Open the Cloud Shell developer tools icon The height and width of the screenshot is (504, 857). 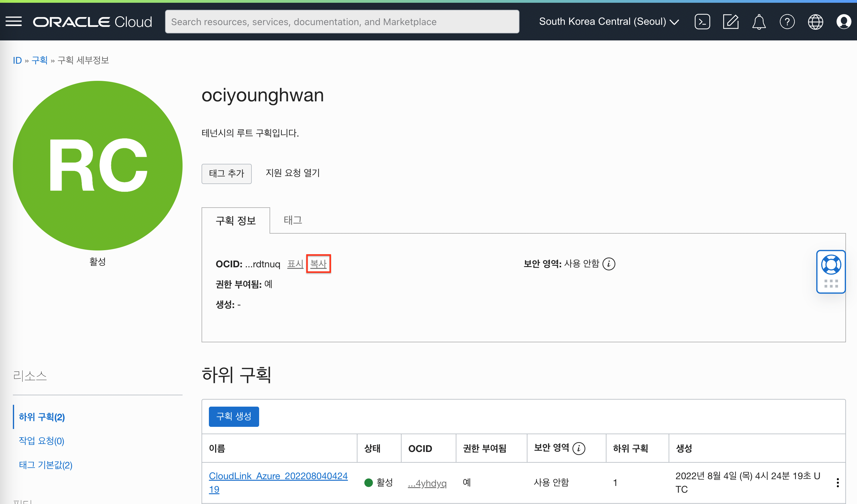coord(702,22)
